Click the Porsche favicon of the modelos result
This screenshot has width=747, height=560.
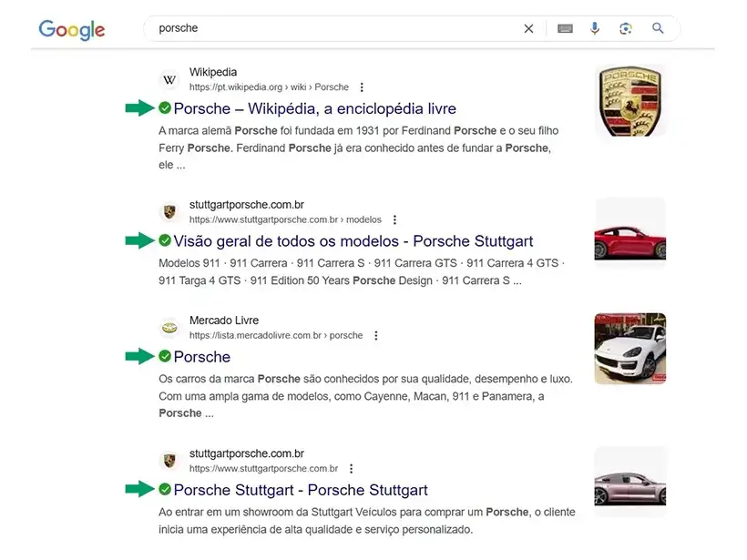pyautogui.click(x=169, y=212)
